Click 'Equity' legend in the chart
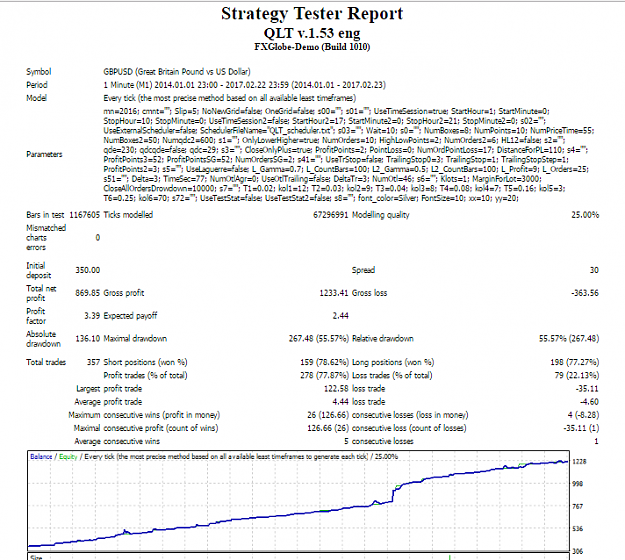 coord(68,457)
